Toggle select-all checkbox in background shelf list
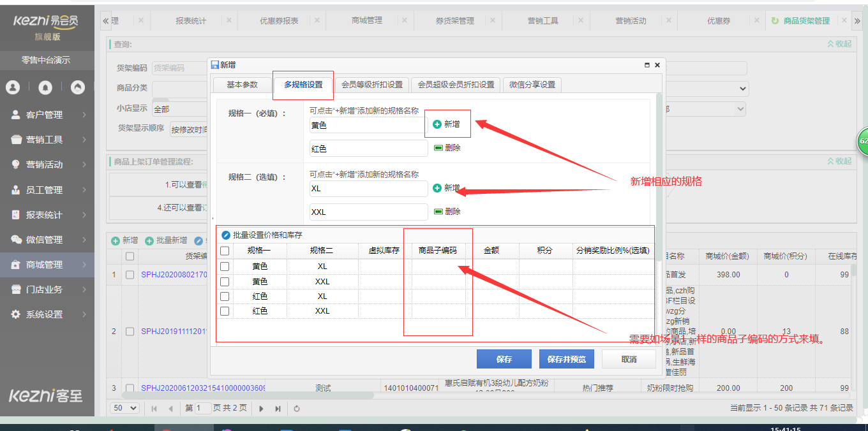This screenshot has width=868, height=431. pos(130,256)
